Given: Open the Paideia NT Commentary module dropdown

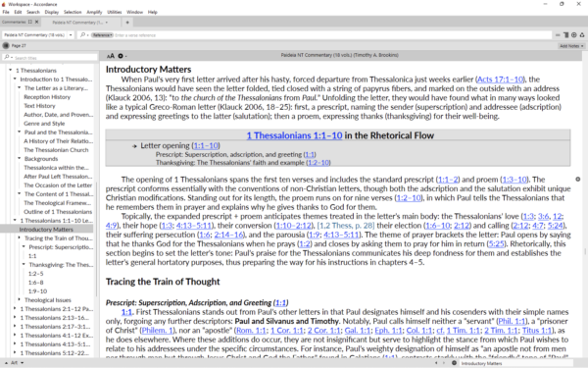Looking at the screenshot, I should (x=71, y=35).
